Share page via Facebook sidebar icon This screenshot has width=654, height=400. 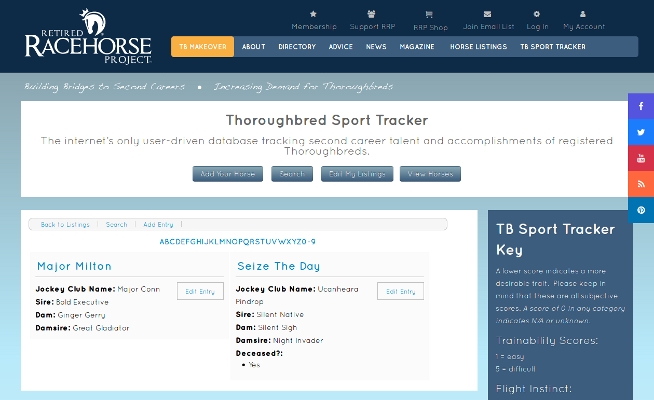coord(641,106)
